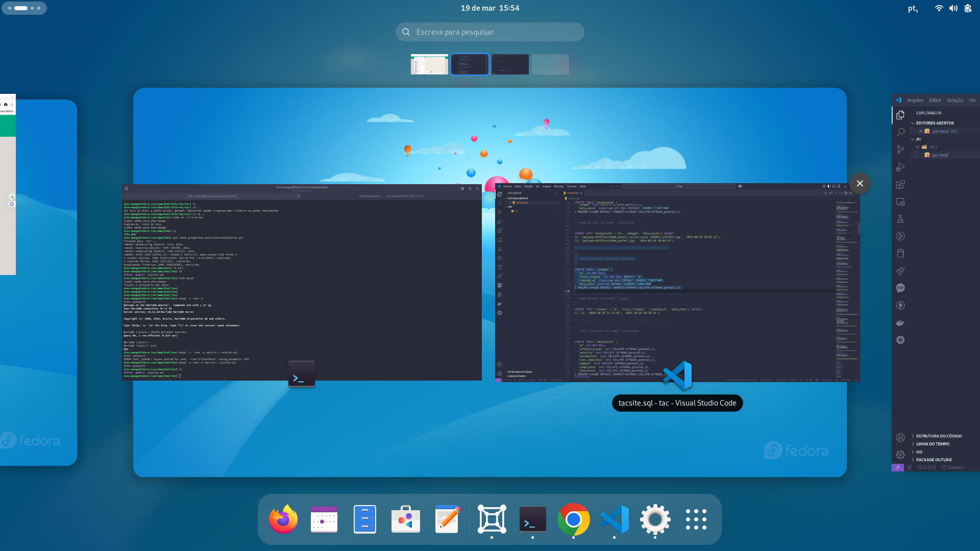The width and height of the screenshot is (980, 551).
Task: Activate the terminal window preview
Action: 302,282
